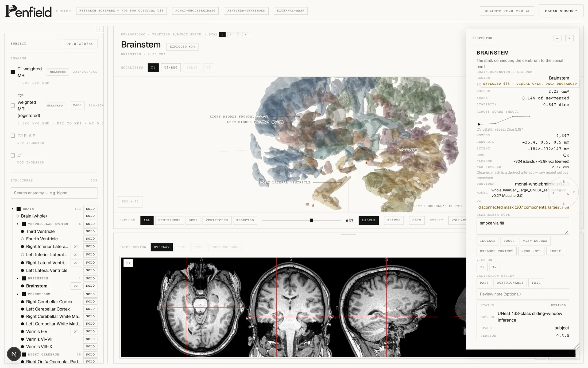Open the N avatar badge
Screen dimensions: 588x368
[x=14, y=354]
